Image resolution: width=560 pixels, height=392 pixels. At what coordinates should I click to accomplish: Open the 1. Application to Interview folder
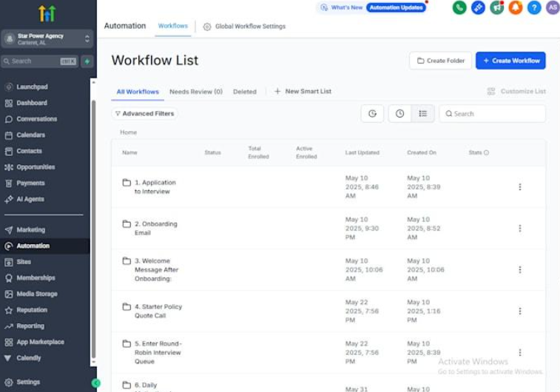pos(155,186)
